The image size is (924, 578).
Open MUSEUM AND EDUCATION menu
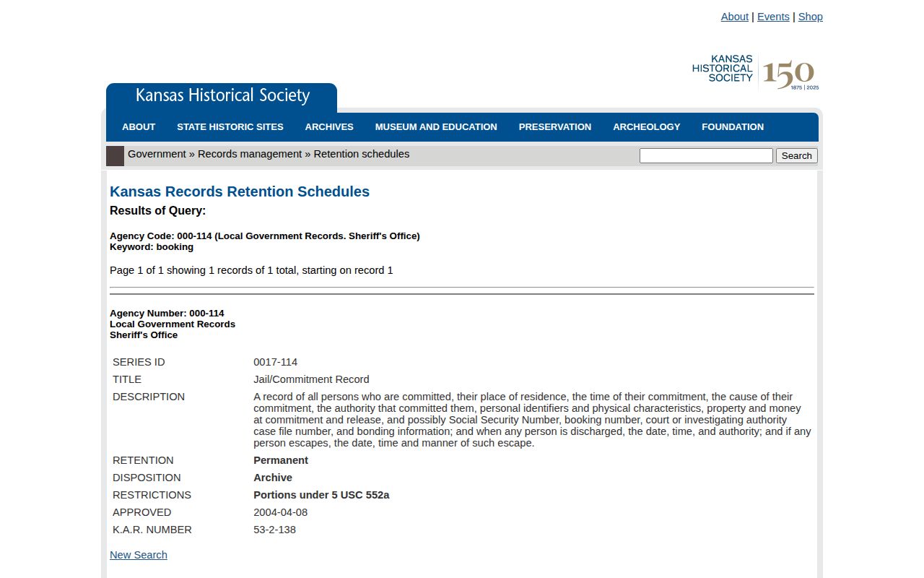tap(436, 127)
